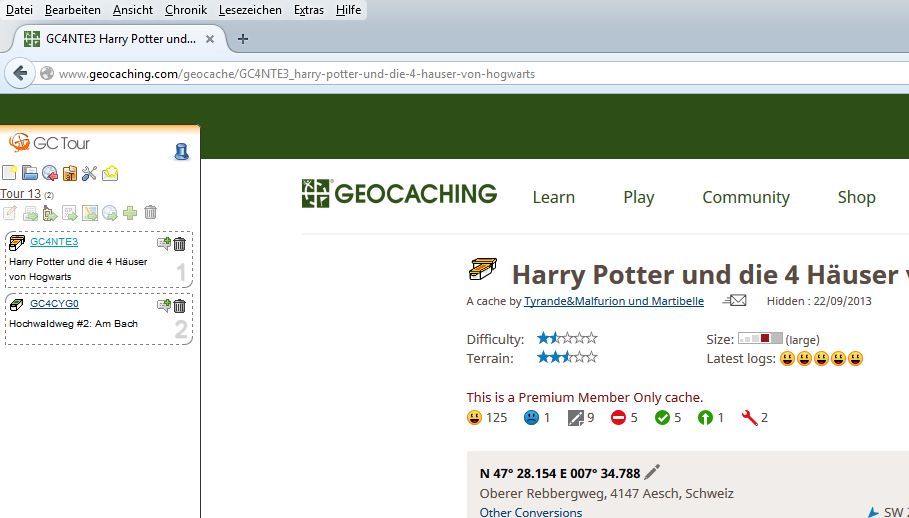Show the tour on map icon
This screenshot has width=909, height=518.
click(x=90, y=213)
